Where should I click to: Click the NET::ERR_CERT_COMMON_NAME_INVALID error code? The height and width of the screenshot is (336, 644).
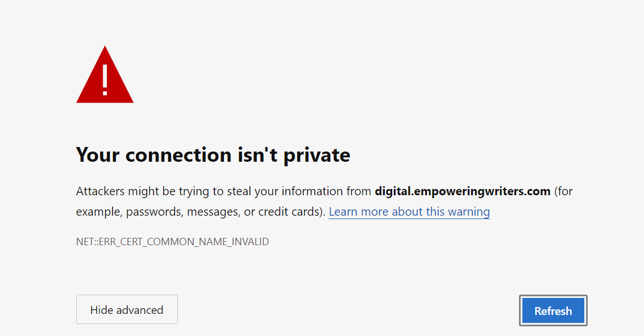[x=172, y=242]
